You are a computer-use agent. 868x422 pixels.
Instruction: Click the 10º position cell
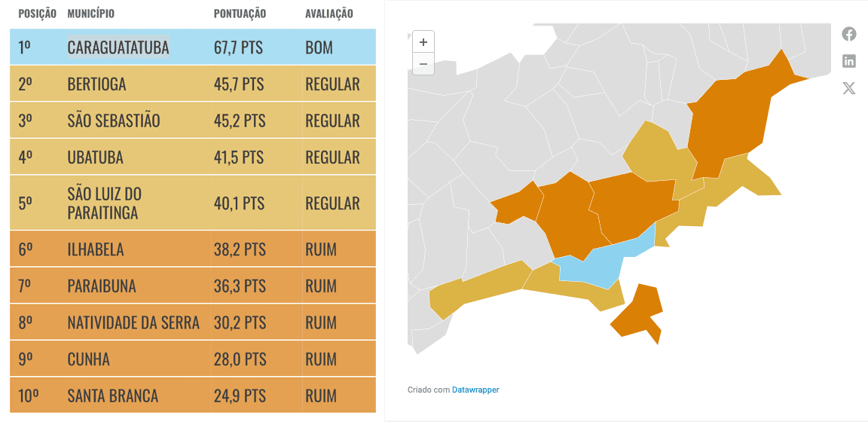(x=28, y=396)
